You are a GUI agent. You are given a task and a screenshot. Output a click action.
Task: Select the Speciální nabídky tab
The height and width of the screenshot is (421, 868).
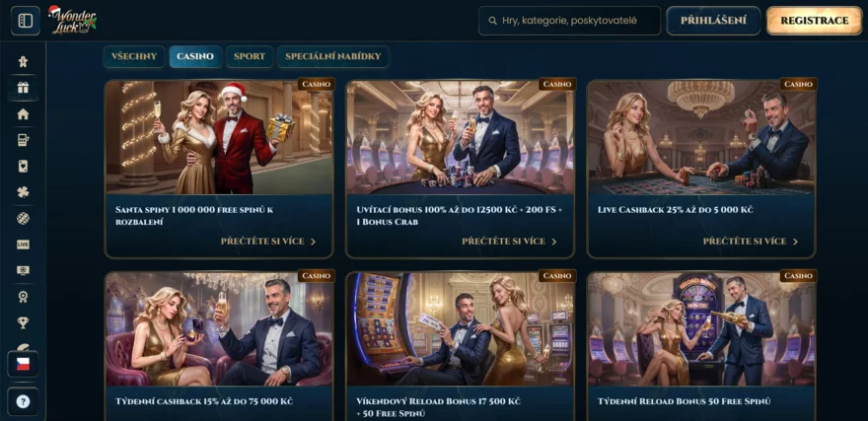pos(332,56)
